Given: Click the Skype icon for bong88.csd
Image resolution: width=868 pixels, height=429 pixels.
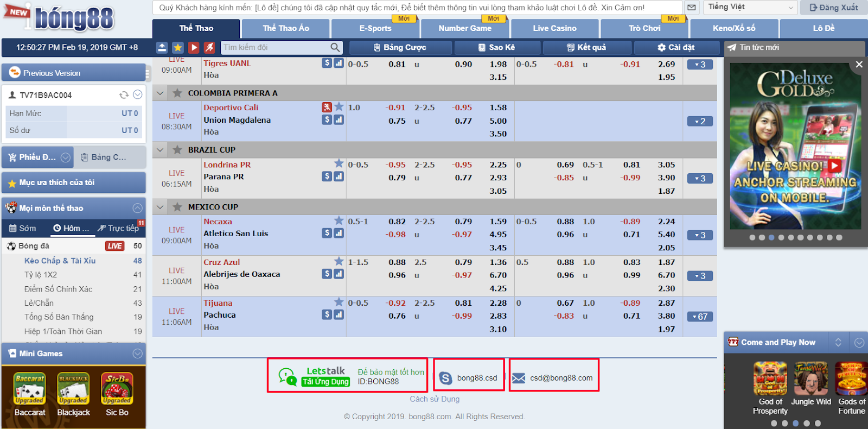Looking at the screenshot, I should point(445,378).
